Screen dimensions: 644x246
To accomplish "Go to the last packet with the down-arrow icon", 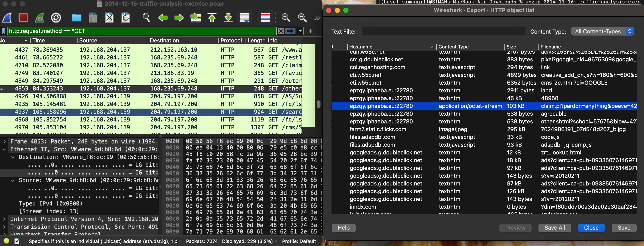I will (228, 17).
